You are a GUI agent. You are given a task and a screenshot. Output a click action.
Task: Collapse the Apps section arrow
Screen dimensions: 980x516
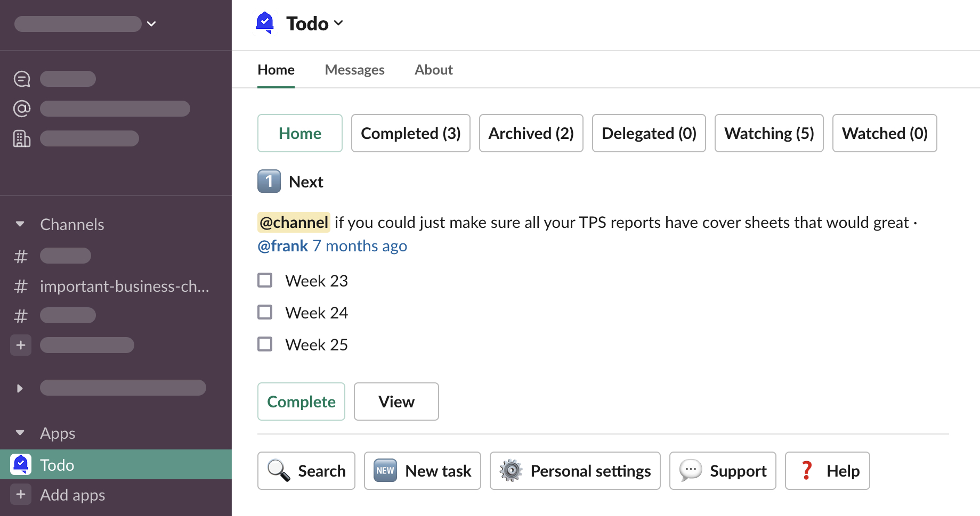coord(20,433)
